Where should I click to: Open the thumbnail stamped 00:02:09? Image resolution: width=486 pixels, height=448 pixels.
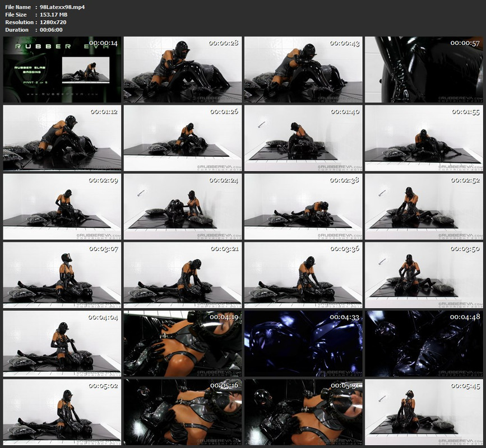pos(62,207)
